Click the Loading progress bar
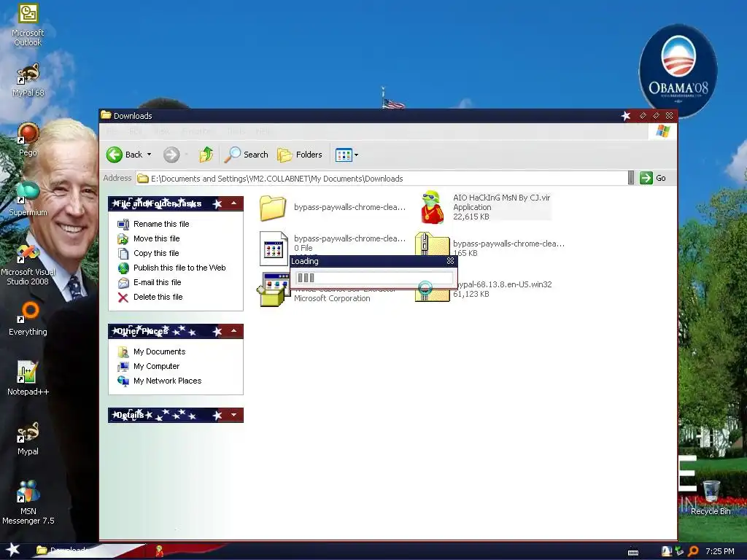 tap(374, 278)
